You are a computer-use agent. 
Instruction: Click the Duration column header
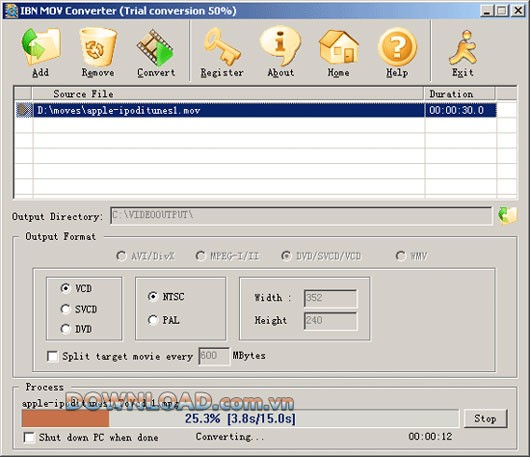pos(459,94)
